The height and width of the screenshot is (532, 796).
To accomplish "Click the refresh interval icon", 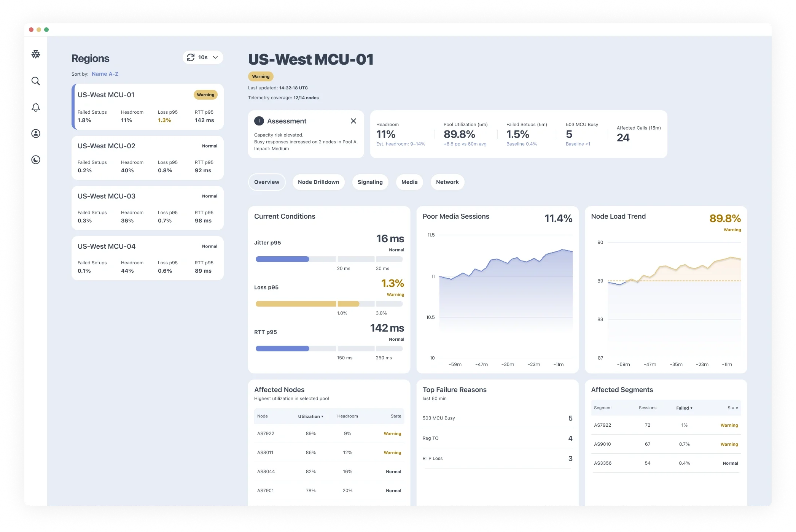I will coord(191,57).
